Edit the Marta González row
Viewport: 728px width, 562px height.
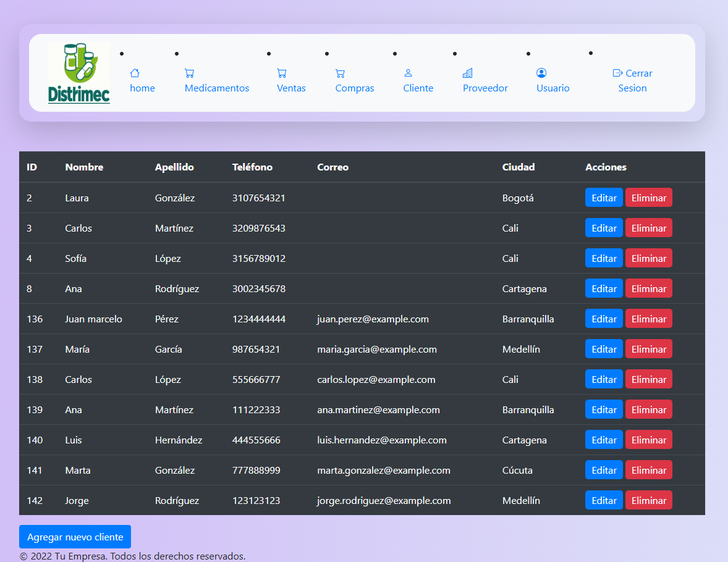point(604,471)
